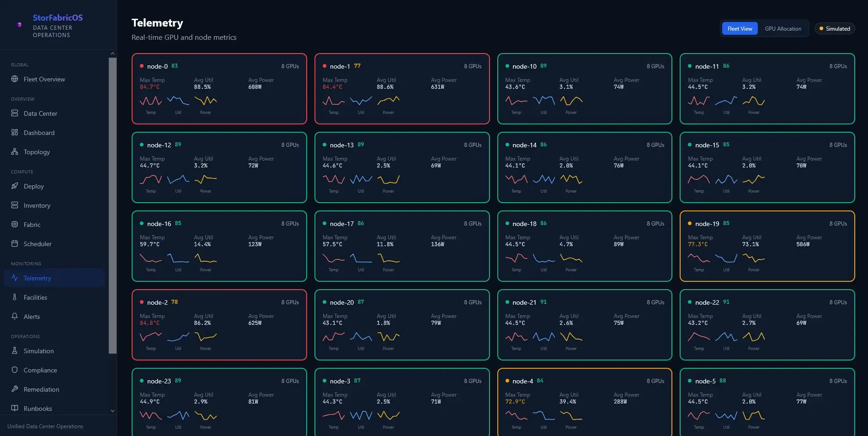Click node-10 power sparkline
The image size is (868, 436).
click(x=571, y=101)
